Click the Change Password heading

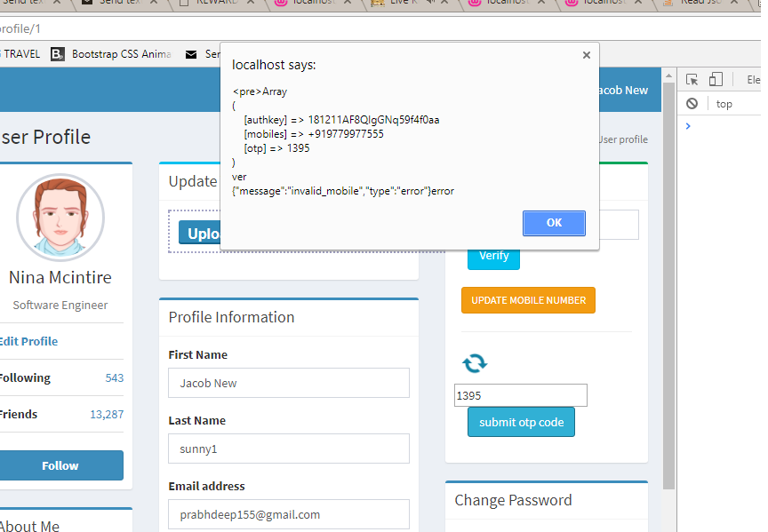click(513, 500)
